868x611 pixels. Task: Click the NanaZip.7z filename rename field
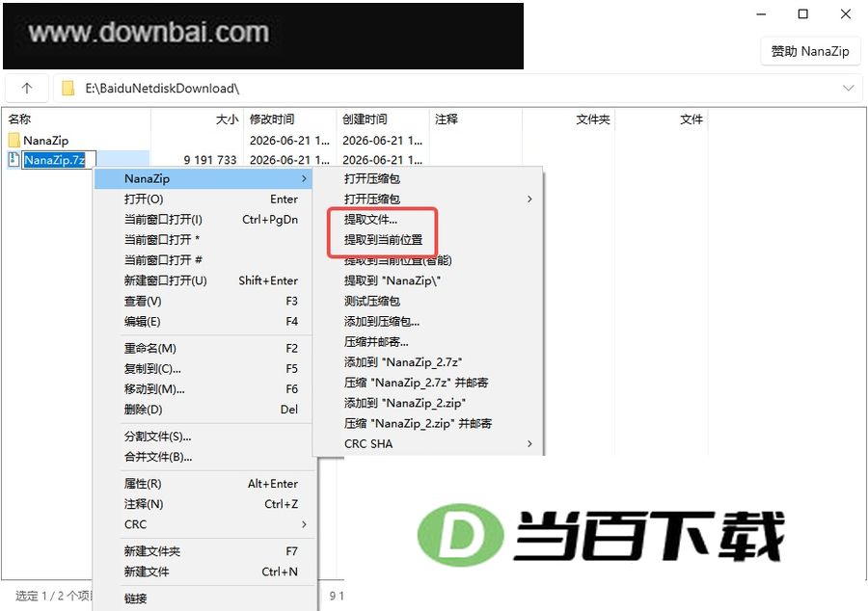[58, 160]
